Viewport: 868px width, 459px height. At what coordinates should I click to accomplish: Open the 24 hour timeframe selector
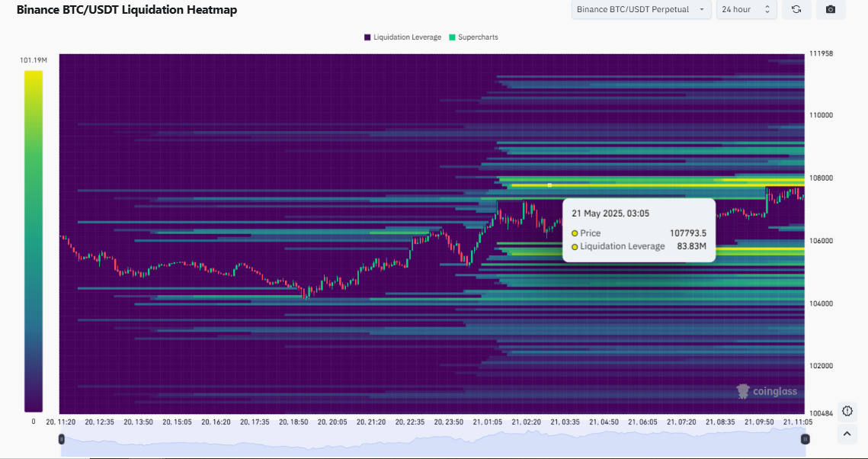(746, 9)
